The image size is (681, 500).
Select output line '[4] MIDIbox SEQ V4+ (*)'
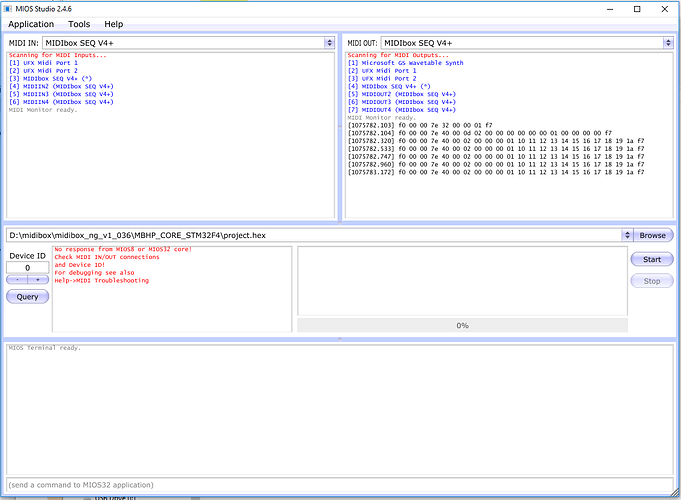pos(389,86)
